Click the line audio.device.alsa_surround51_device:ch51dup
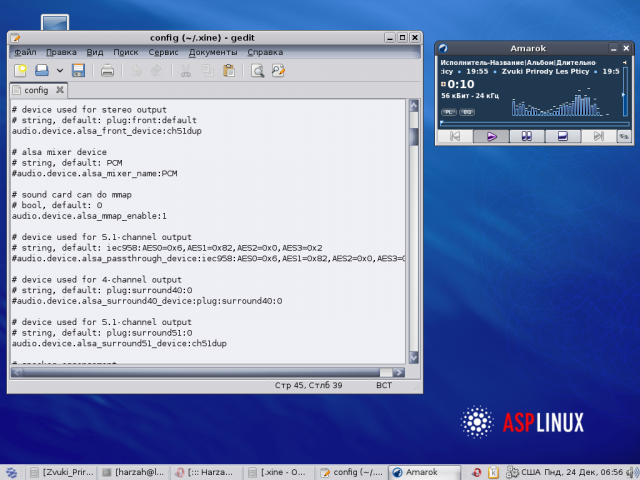The height and width of the screenshot is (480, 640). pos(119,343)
